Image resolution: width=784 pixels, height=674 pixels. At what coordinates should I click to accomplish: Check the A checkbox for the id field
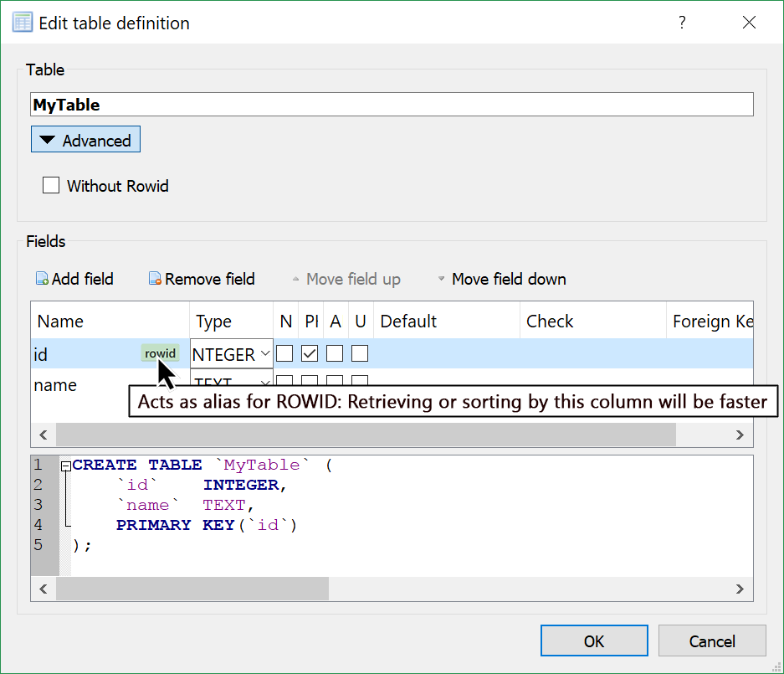click(x=334, y=353)
